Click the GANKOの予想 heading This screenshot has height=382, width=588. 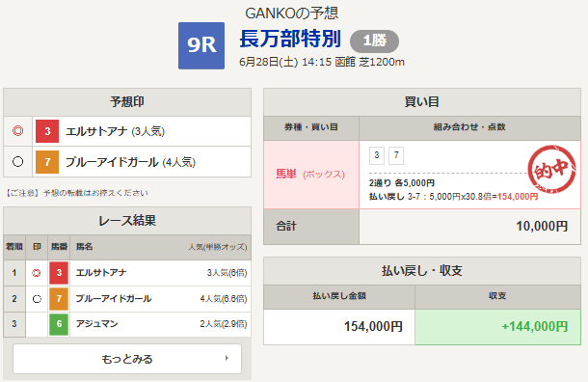pyautogui.click(x=291, y=14)
